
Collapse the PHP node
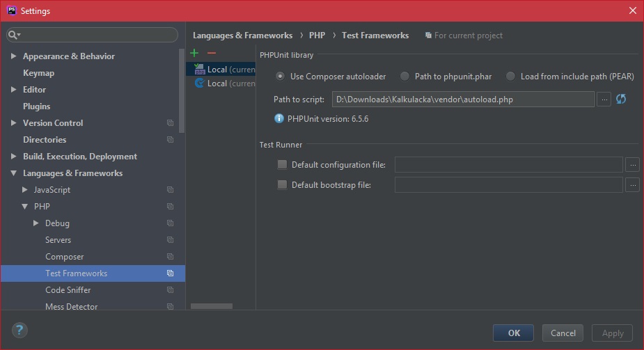[x=24, y=207]
